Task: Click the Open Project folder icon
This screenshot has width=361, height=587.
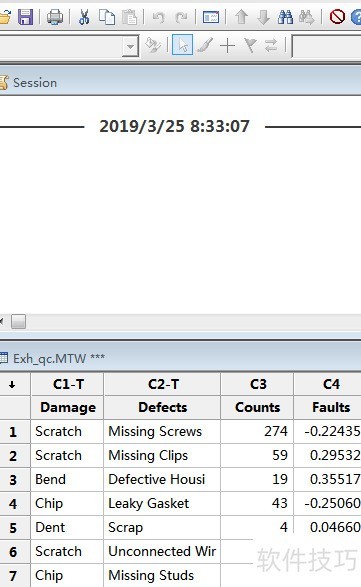Action: tap(4, 17)
